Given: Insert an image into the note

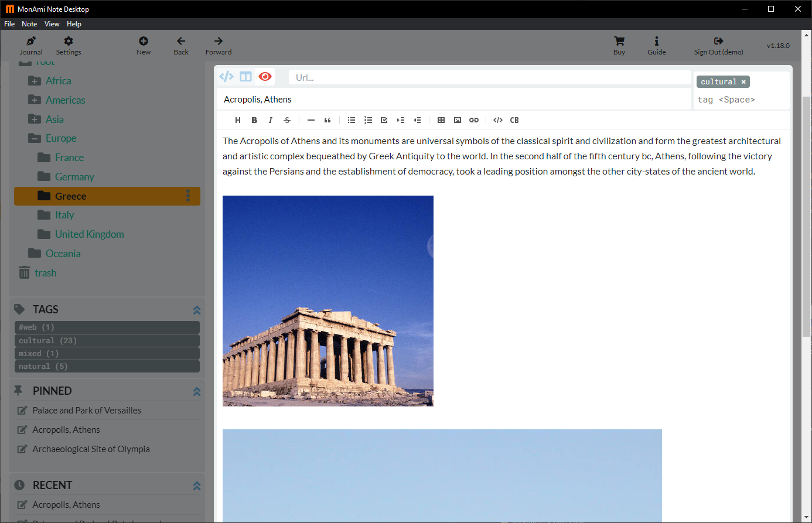Looking at the screenshot, I should (x=458, y=120).
